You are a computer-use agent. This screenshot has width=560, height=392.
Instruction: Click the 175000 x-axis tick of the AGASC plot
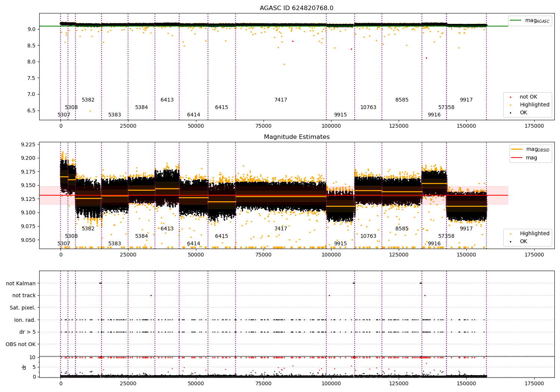coord(534,126)
